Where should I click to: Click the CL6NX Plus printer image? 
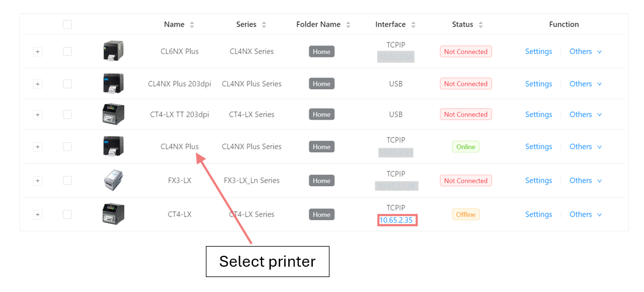(113, 51)
